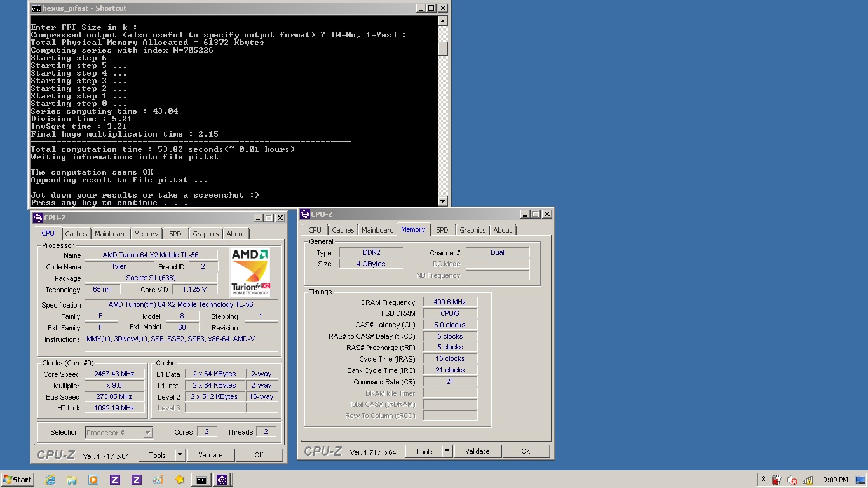The image size is (868, 488).
Task: Click the yellow star icon on taskbar
Action: [x=179, y=480]
